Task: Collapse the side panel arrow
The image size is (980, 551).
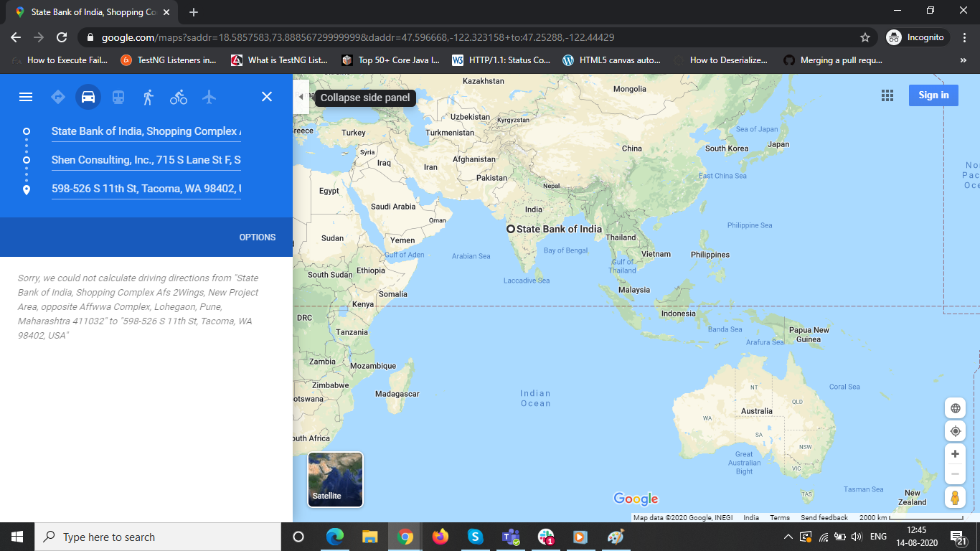Action: (x=301, y=97)
